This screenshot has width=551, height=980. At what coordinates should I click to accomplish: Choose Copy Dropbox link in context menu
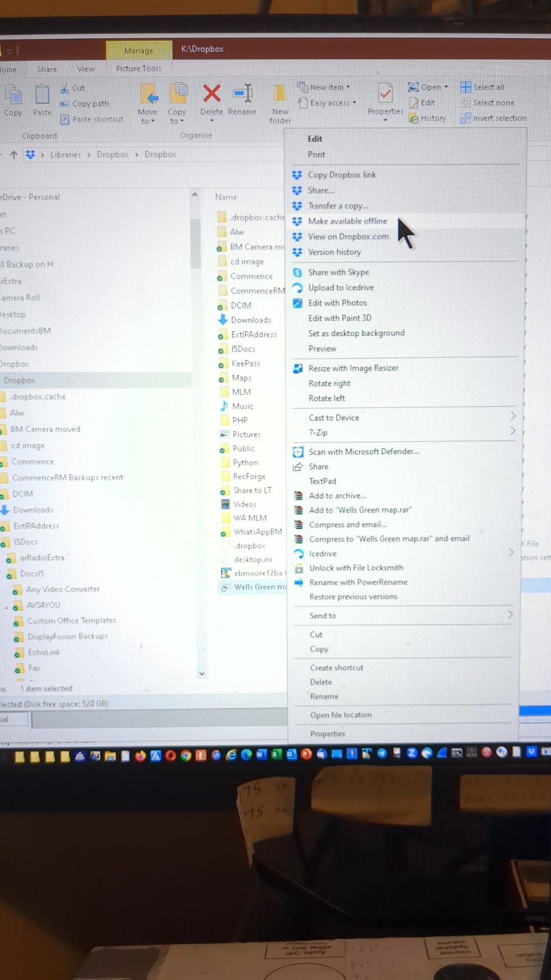point(342,175)
